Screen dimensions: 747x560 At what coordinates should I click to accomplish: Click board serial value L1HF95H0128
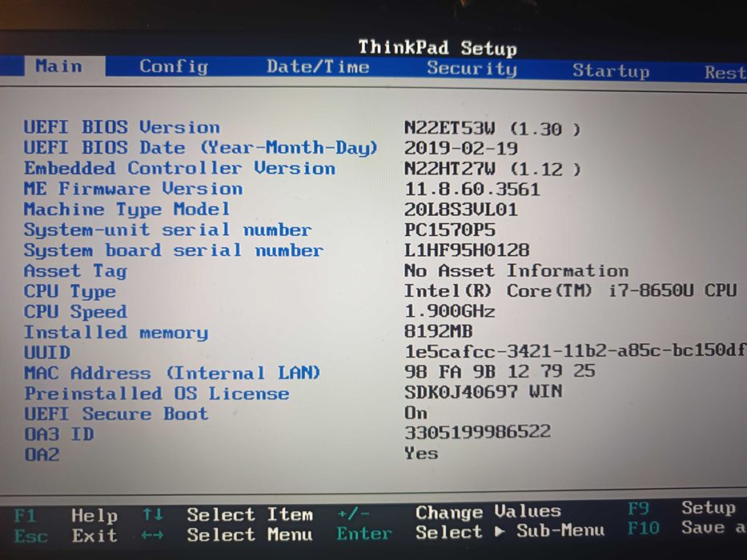point(467,250)
